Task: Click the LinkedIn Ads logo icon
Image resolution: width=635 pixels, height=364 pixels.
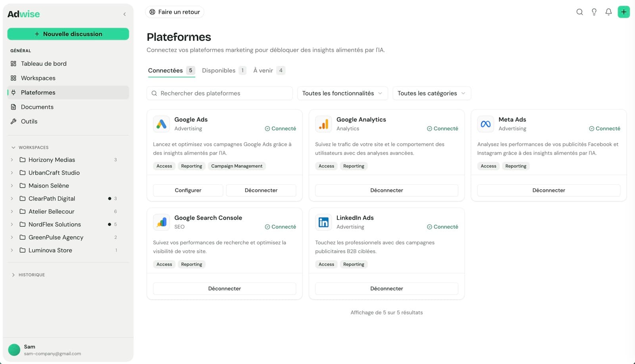Action: coord(323,222)
